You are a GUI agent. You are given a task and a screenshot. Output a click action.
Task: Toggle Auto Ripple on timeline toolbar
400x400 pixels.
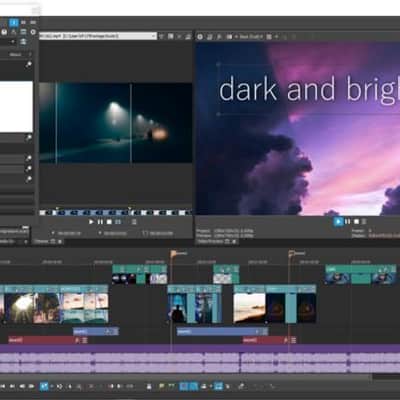coord(203,387)
